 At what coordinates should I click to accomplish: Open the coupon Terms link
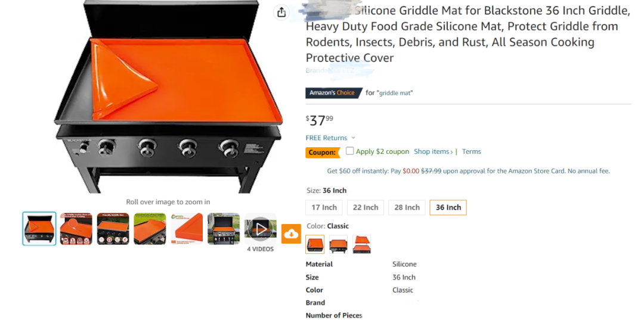(x=472, y=151)
